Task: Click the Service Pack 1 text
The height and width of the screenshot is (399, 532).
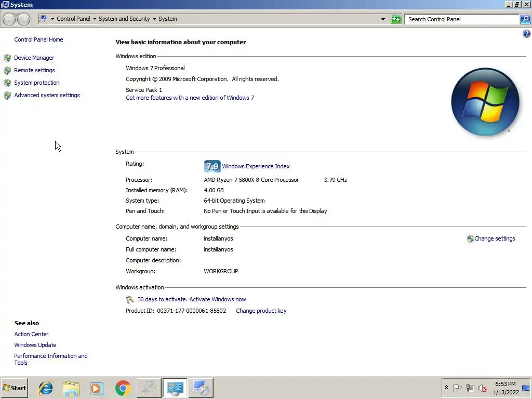Action: click(x=144, y=90)
